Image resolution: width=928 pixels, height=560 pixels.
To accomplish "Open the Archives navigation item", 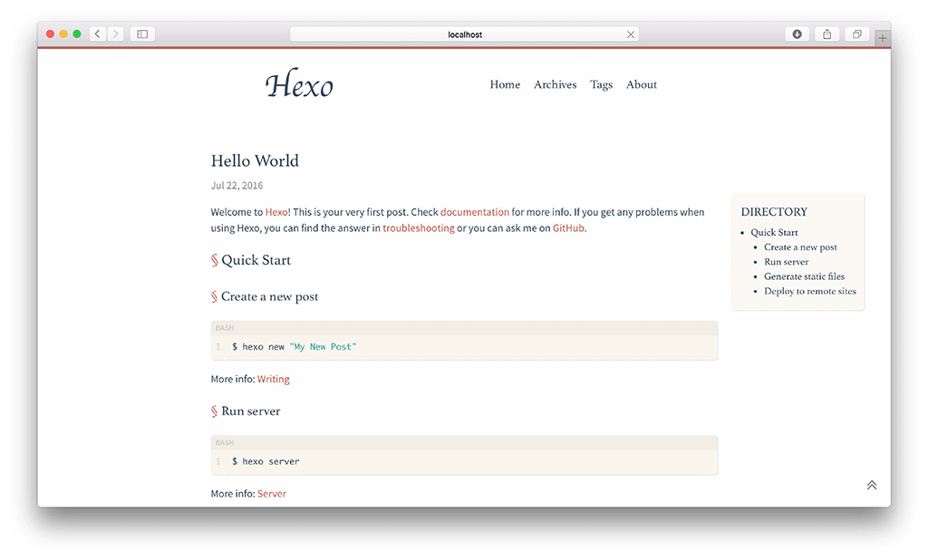I will click(556, 84).
